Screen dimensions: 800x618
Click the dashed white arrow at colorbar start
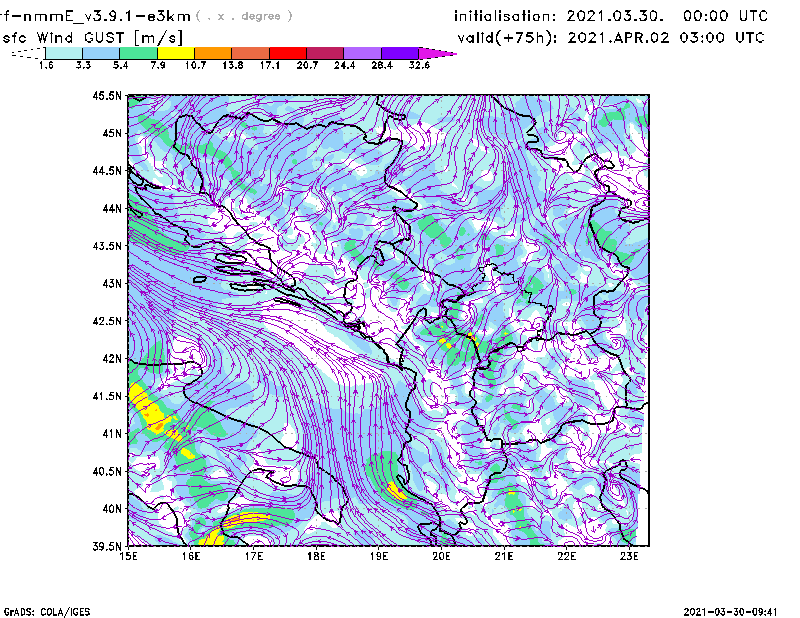click(28, 53)
